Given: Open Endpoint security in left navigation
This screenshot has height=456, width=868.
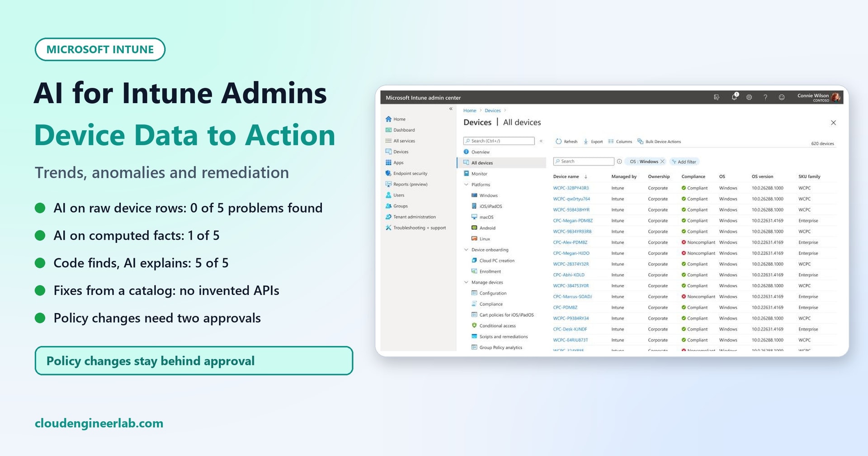Looking at the screenshot, I should tap(406, 173).
